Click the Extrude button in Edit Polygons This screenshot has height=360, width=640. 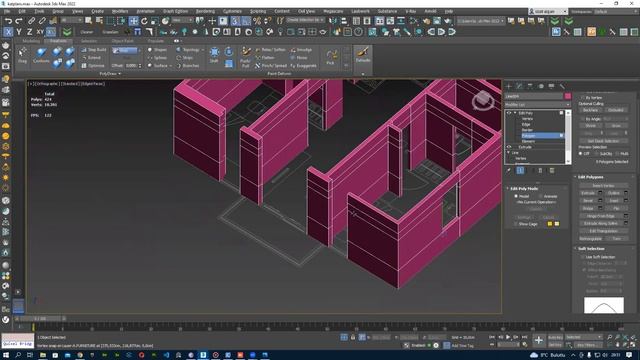click(588, 193)
